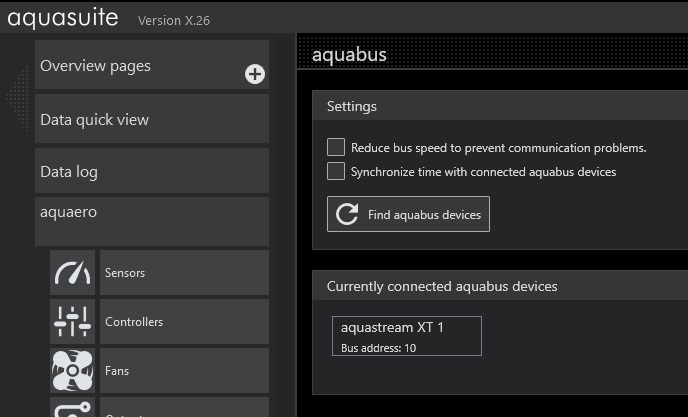Collapse the Settings panel header

(x=500, y=106)
